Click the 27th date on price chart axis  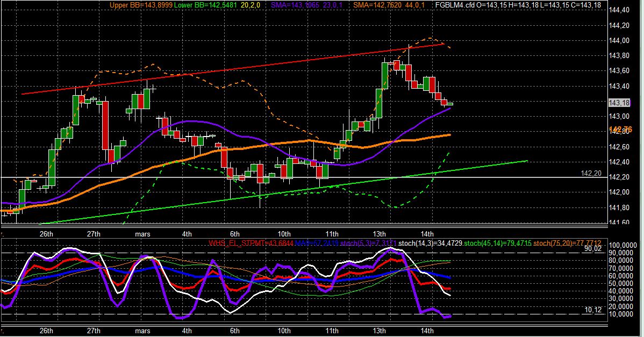[94, 234]
